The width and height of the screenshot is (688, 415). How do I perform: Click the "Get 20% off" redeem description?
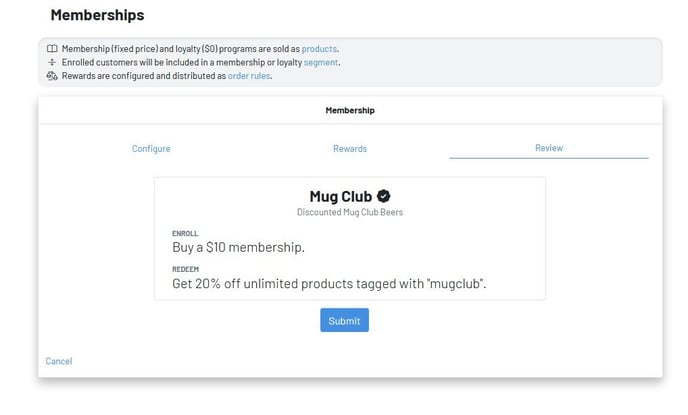click(x=329, y=284)
